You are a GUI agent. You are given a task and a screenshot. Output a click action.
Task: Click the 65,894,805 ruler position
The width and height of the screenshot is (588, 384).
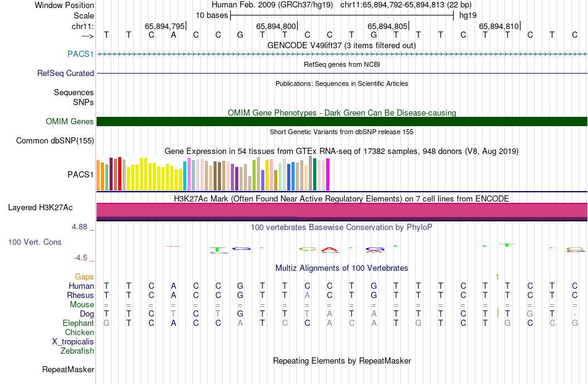[x=387, y=26]
